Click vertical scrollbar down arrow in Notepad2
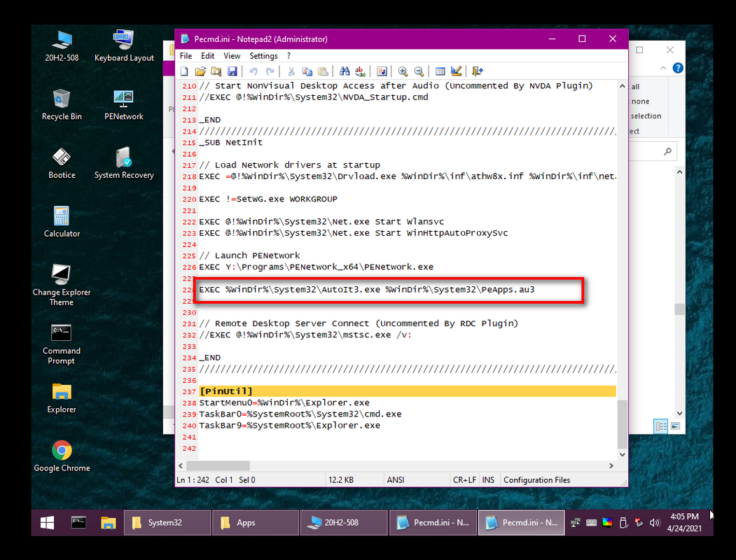 tap(623, 454)
